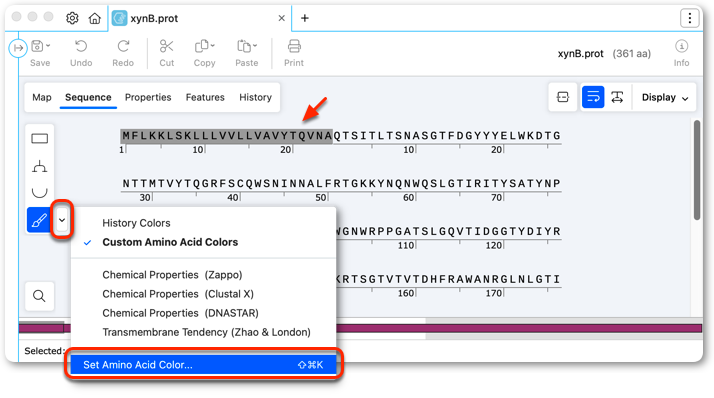The width and height of the screenshot is (714, 398).
Task: Go to the home icon
Action: point(95,18)
